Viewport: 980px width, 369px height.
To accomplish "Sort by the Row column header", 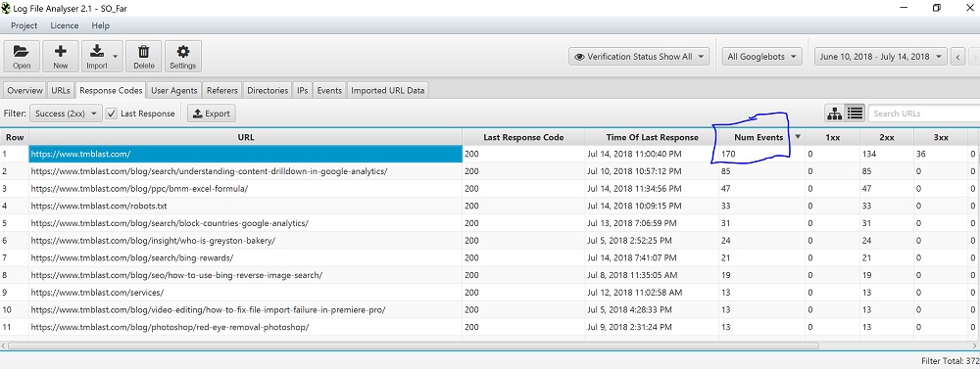I will pyautogui.click(x=15, y=137).
